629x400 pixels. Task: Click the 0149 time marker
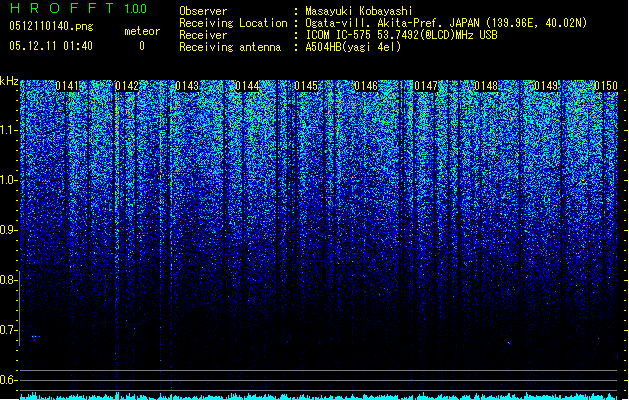[546, 86]
